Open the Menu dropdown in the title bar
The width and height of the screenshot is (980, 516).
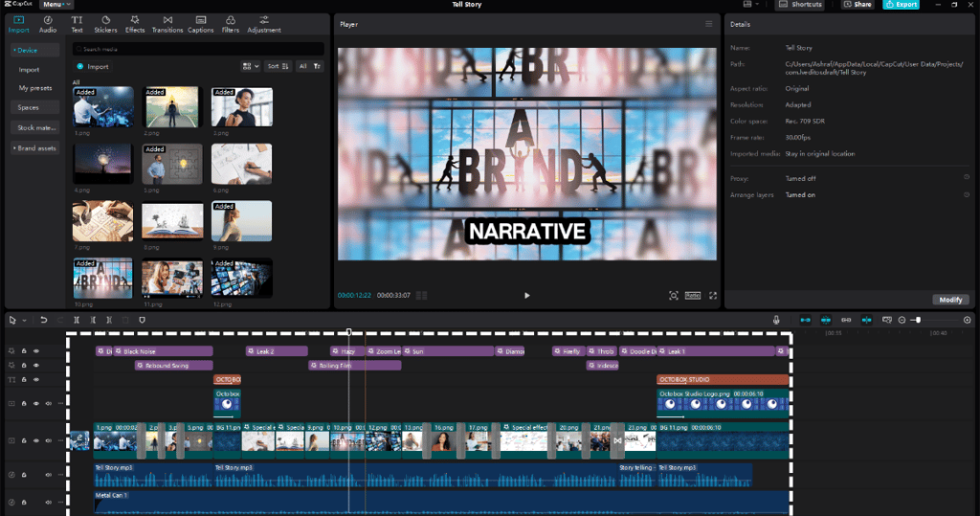(x=56, y=5)
